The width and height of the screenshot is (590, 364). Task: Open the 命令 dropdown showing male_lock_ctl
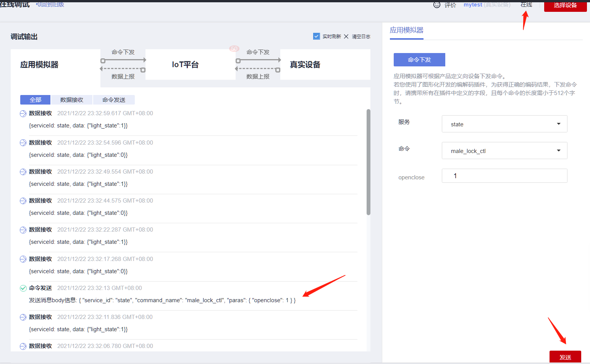pyautogui.click(x=504, y=151)
